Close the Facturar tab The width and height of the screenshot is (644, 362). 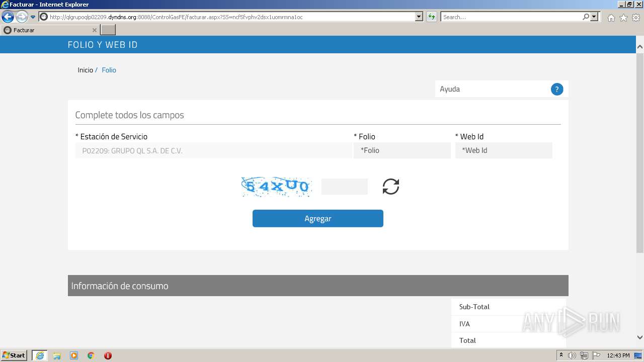coord(94,30)
